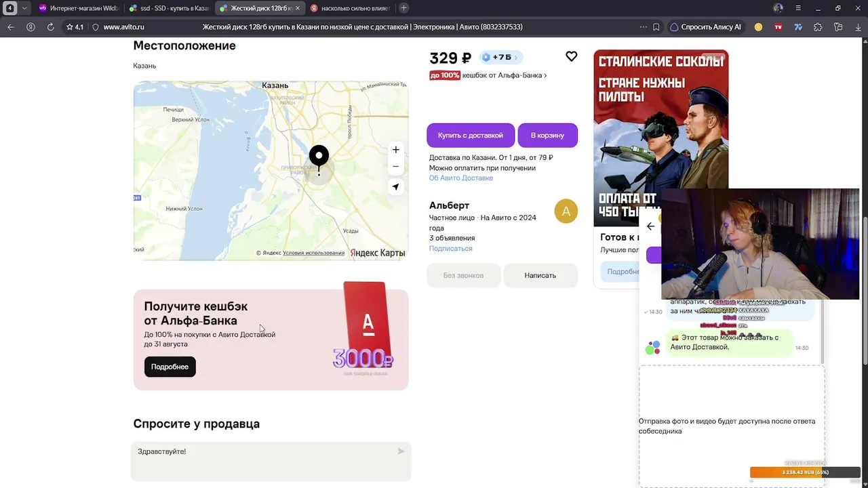This screenshot has width=868, height=488.
Task: Click the Казань address text under Местоположение
Action: [144, 66]
